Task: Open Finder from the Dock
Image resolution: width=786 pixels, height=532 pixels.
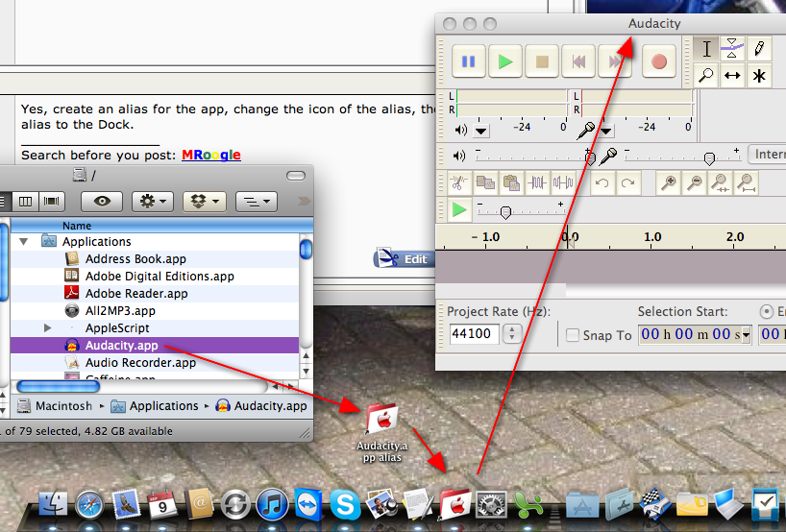Action: click(53, 504)
